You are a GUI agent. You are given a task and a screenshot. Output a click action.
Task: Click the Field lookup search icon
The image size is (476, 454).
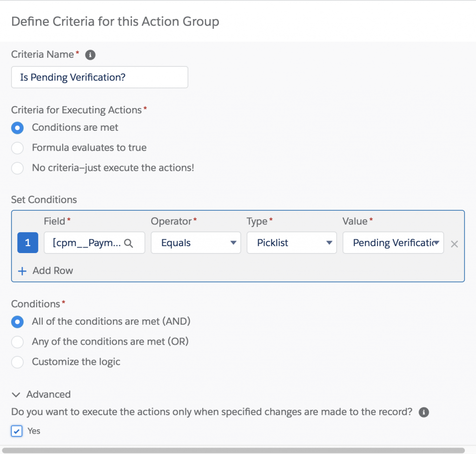[x=129, y=243]
